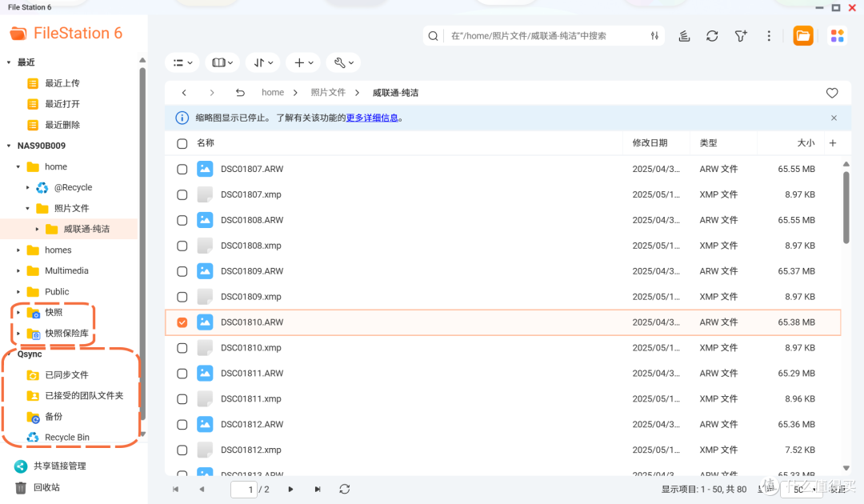Check the box for DSC01807.xmp

pyautogui.click(x=182, y=194)
